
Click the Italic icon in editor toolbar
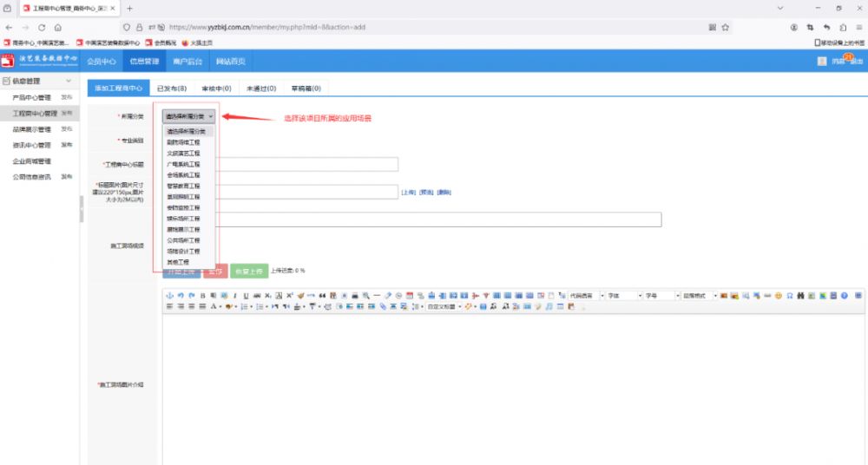(x=234, y=296)
